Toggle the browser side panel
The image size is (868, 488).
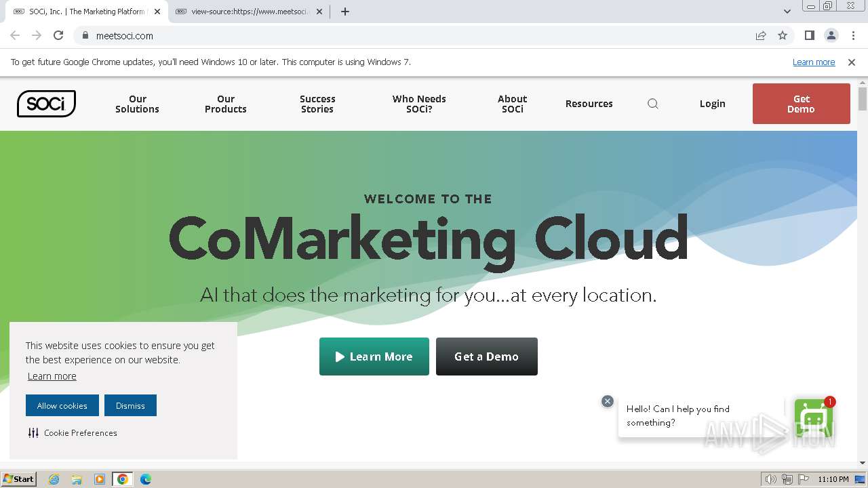(x=809, y=36)
